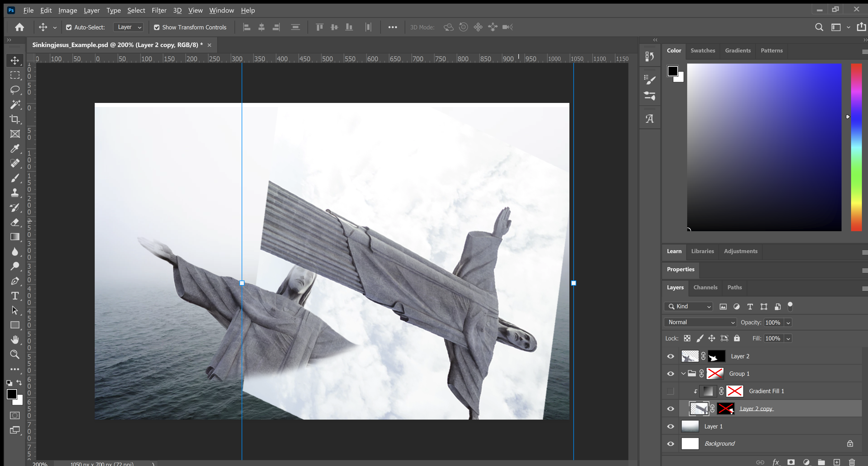This screenshot has height=466, width=868.
Task: Switch to the Swatches tab
Action: (x=703, y=51)
